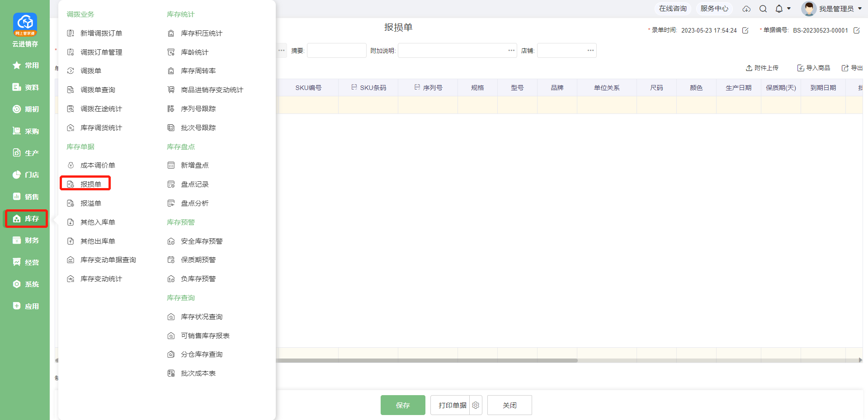Open 负库存预警 menu entry
This screenshot has width=868, height=420.
pos(192,279)
